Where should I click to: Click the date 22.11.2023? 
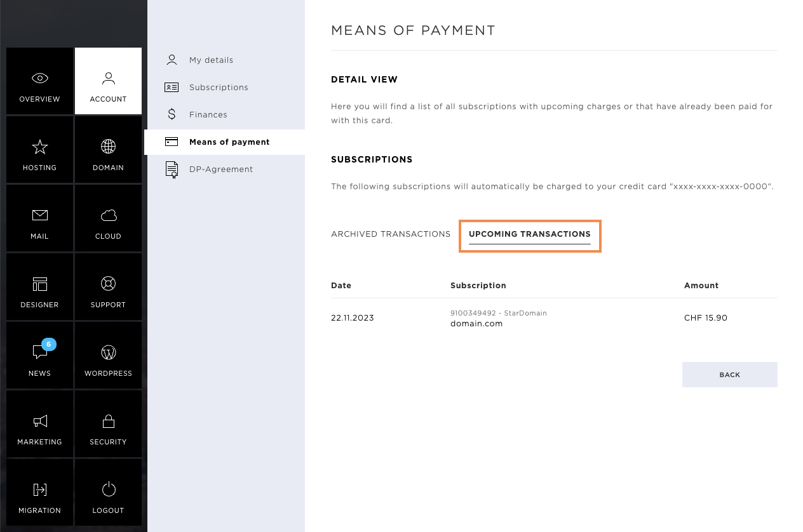tap(353, 318)
